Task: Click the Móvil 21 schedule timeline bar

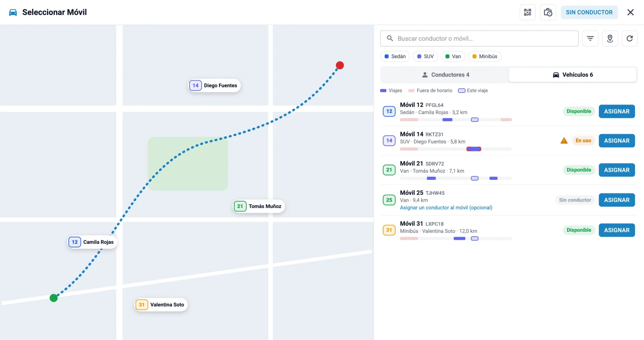Action: coord(456,178)
